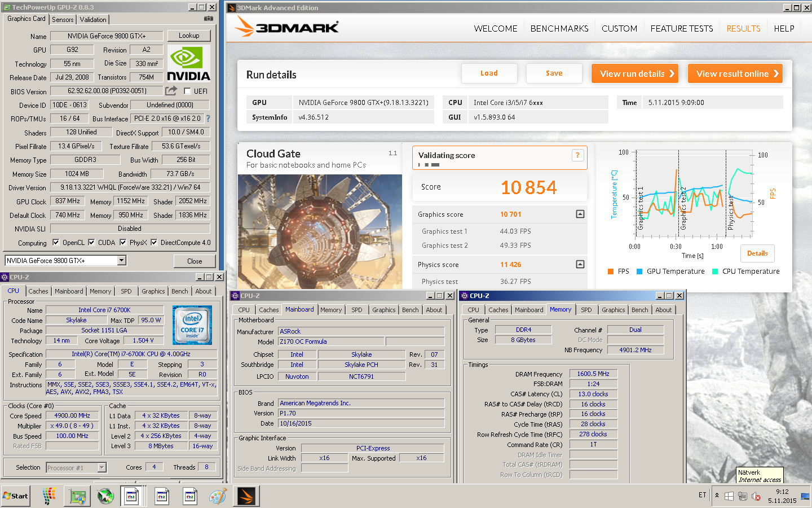Click the GPU-Z screenshot camera icon
The width and height of the screenshot is (812, 508).
pyautogui.click(x=209, y=19)
